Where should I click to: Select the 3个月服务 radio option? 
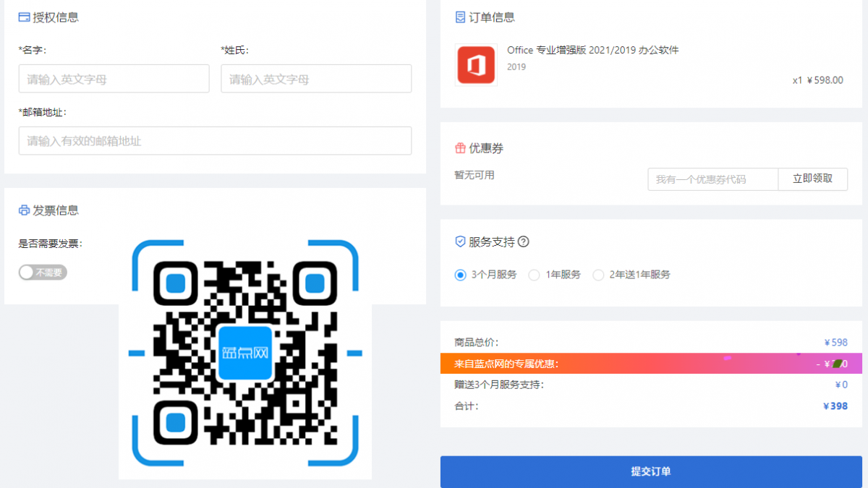coord(461,275)
